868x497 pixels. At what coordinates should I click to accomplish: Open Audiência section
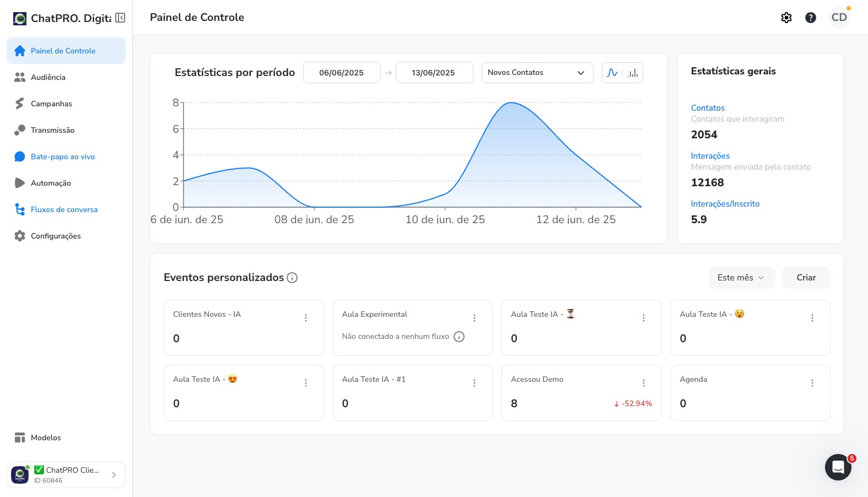(66, 77)
